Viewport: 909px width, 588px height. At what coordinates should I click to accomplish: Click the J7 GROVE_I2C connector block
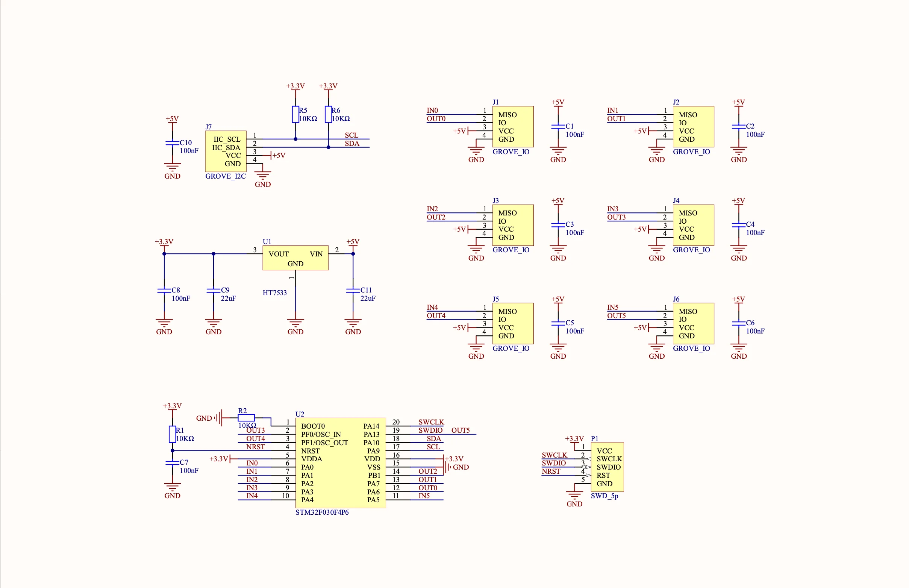tap(226, 151)
